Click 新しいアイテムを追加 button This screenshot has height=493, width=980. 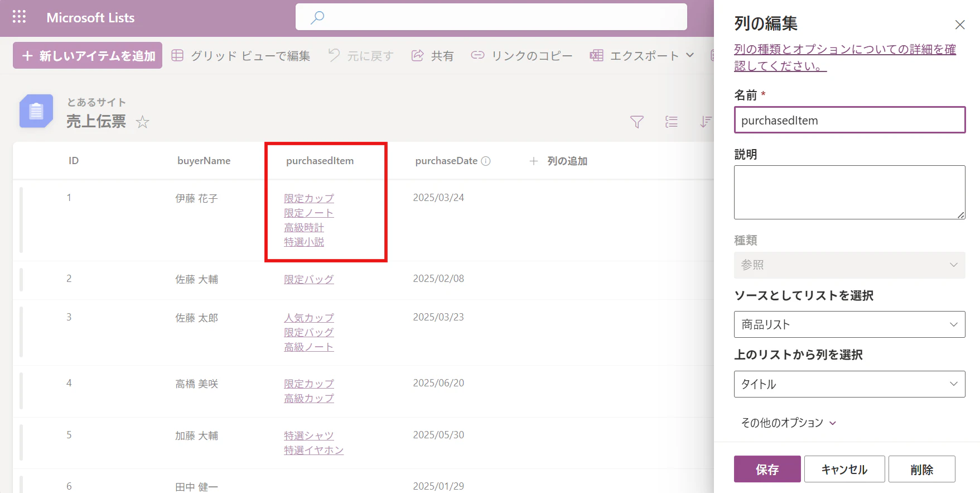point(88,55)
